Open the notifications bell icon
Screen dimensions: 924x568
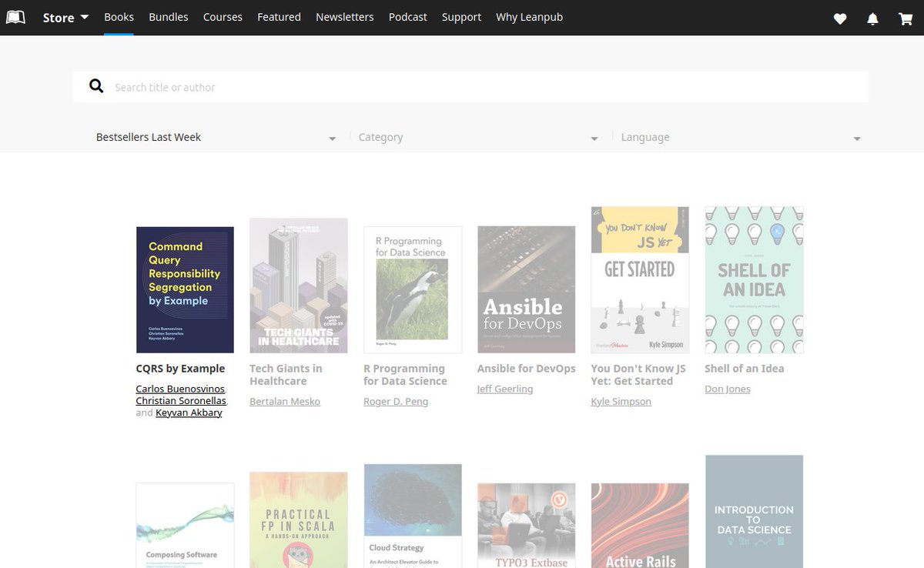tap(872, 18)
